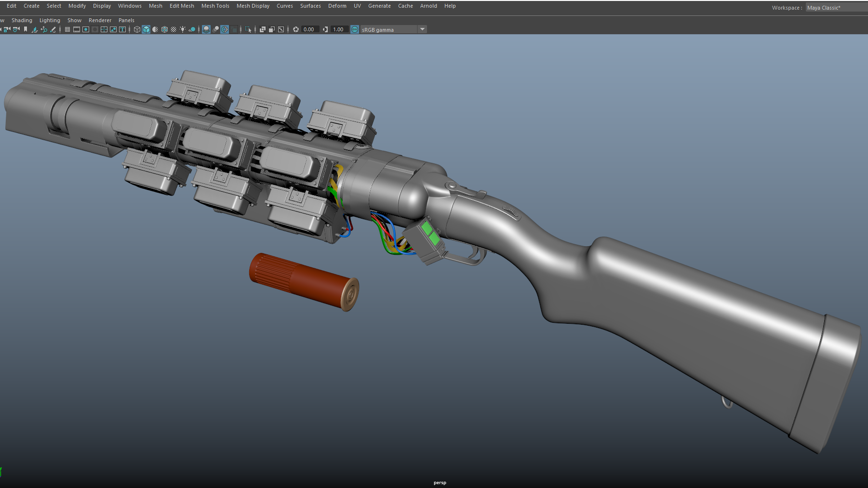Select the red shotgun shell model
This screenshot has width=868, height=488.
tap(304, 281)
